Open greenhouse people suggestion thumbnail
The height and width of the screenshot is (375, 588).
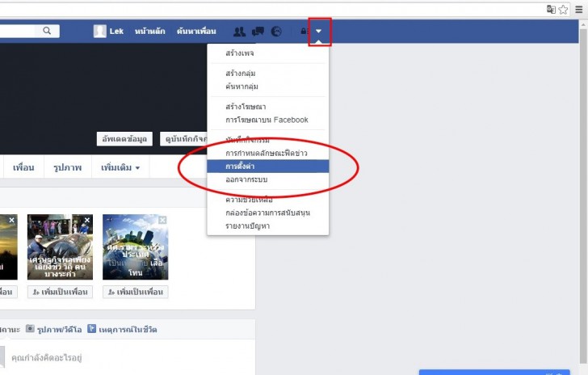click(x=60, y=247)
